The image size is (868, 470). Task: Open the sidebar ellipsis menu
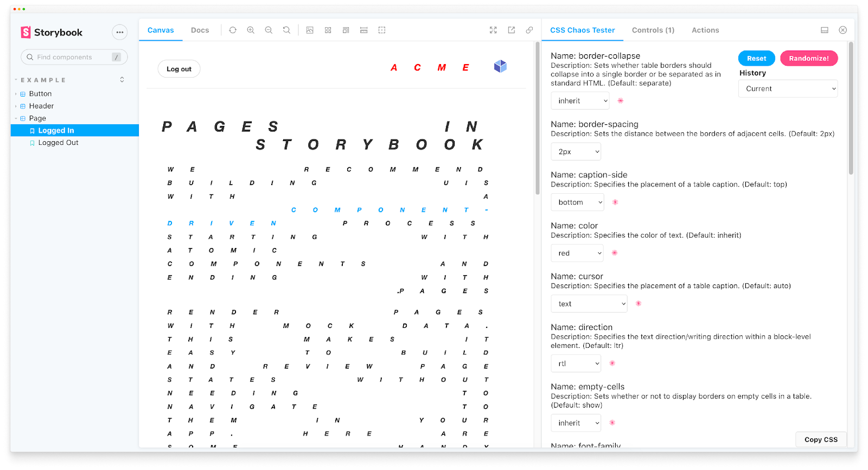[120, 32]
